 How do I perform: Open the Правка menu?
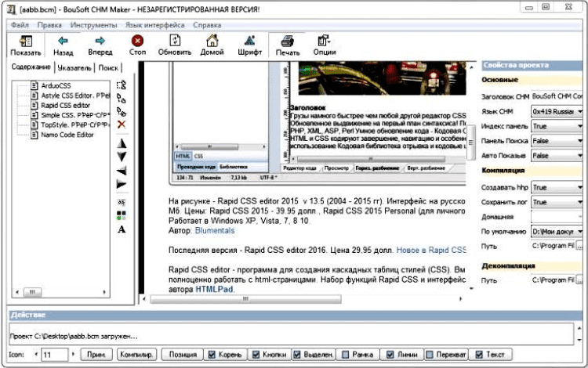(x=49, y=25)
